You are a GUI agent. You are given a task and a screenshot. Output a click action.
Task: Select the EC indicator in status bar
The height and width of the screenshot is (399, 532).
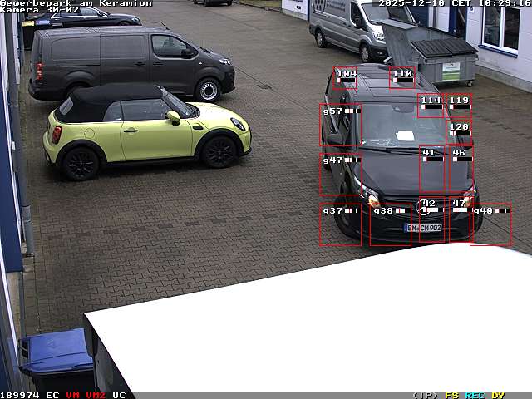(52, 395)
